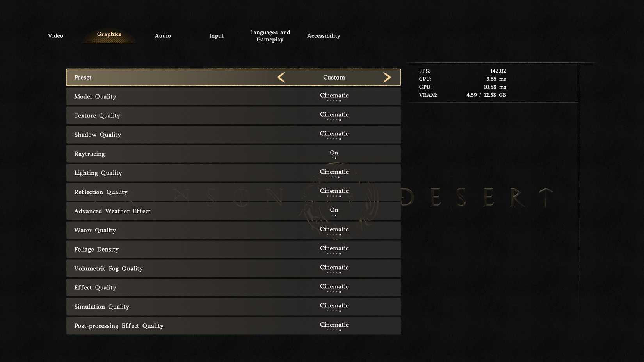Click the Water Quality row

[233, 230]
